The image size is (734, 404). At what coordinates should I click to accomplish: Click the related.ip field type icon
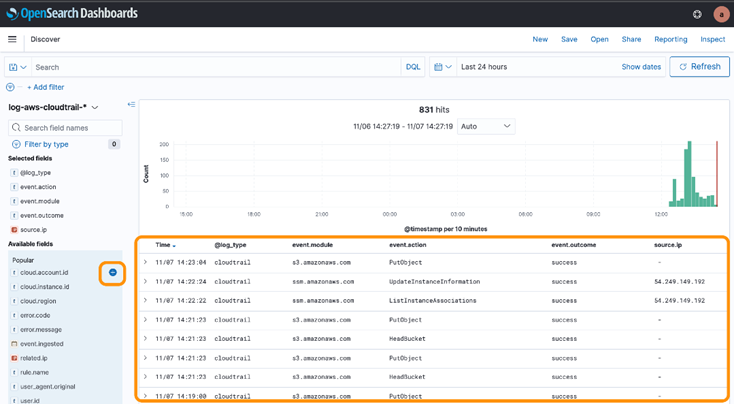click(x=14, y=358)
